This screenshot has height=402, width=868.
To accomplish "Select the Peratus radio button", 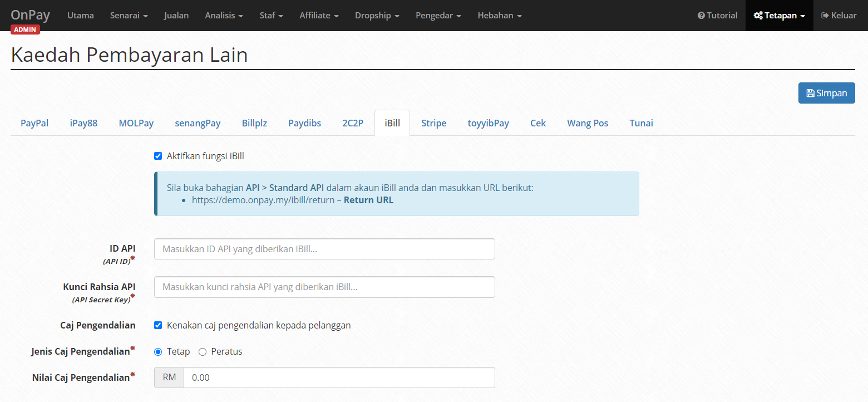I will (203, 351).
